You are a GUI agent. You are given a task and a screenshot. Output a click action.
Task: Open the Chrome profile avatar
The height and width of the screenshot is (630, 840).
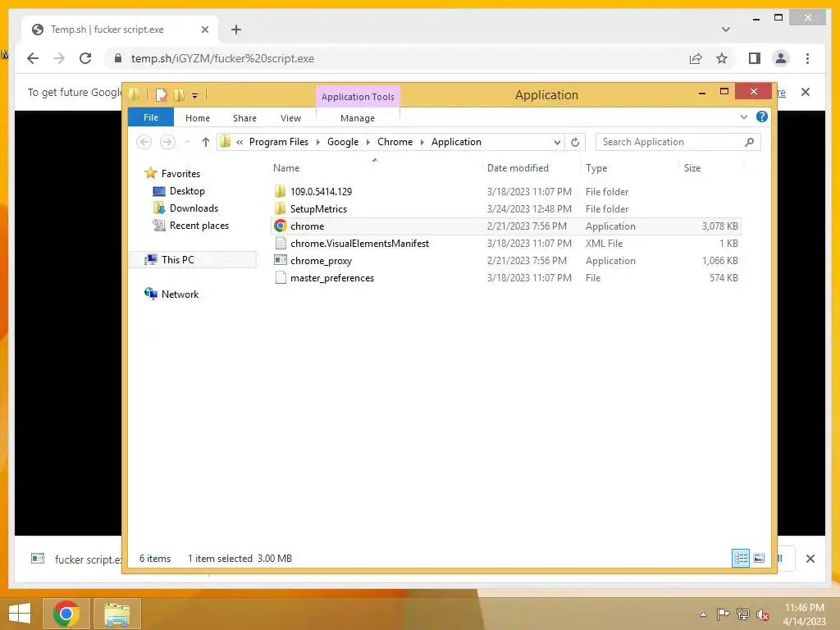coord(781,58)
